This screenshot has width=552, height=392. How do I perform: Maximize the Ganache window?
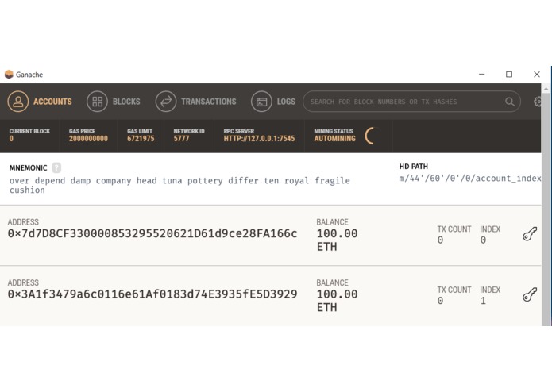tap(509, 74)
